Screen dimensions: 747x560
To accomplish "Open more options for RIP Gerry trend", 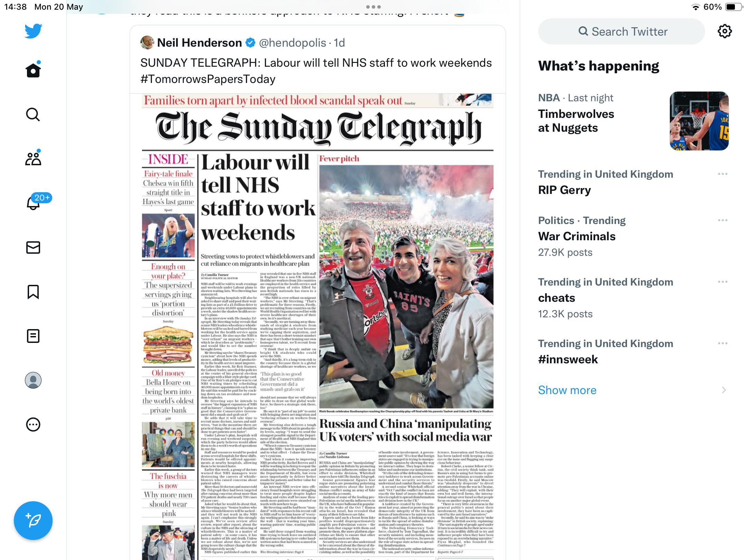I will pos(722,174).
